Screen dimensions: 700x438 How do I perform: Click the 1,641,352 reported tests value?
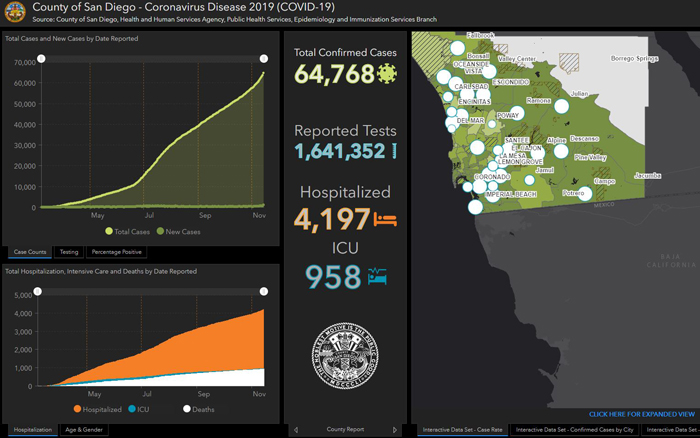[x=340, y=151]
